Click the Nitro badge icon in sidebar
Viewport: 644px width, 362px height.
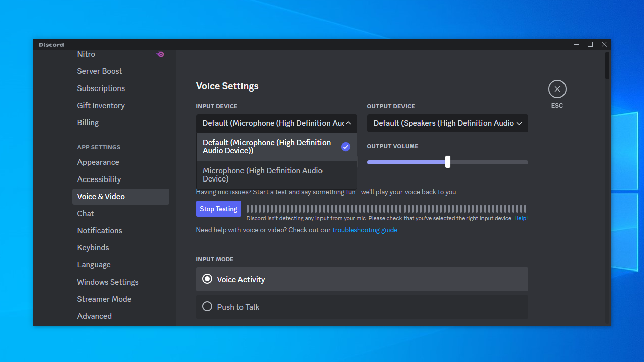tap(160, 54)
